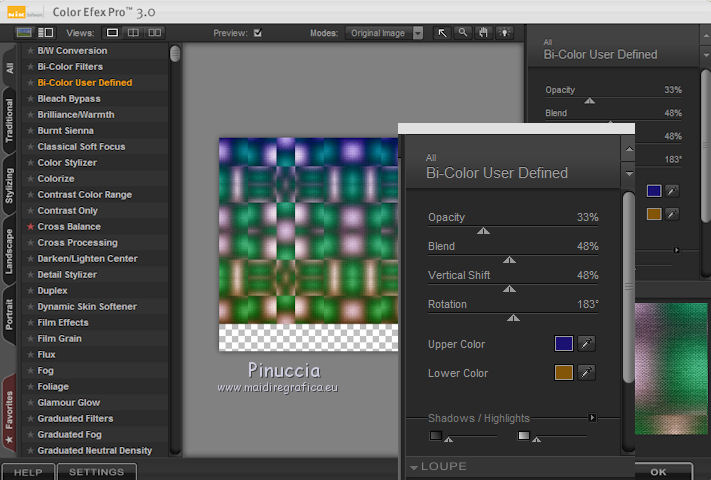The height and width of the screenshot is (480, 711).
Task: Toggle favorite star for Film Grain
Action: (30, 339)
